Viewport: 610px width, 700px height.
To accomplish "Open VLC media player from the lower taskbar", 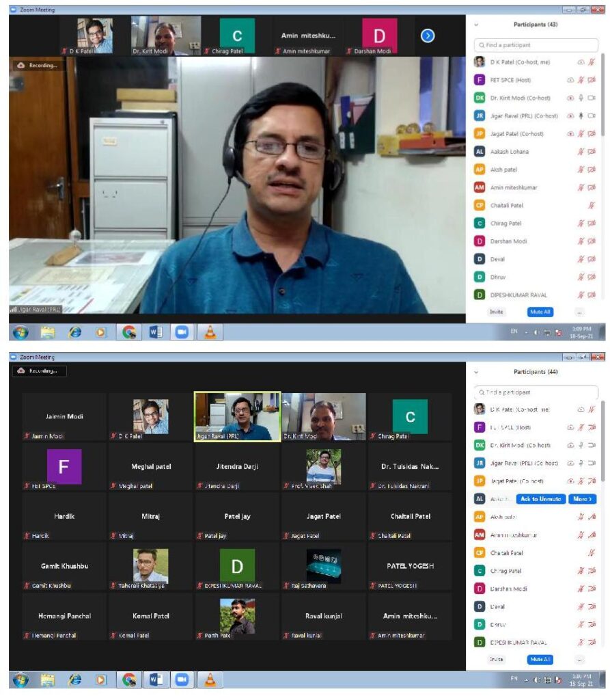I will click(x=210, y=679).
